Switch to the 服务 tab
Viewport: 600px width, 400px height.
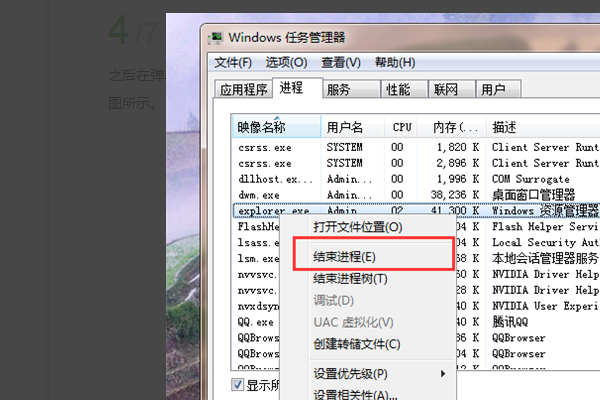coord(351,89)
